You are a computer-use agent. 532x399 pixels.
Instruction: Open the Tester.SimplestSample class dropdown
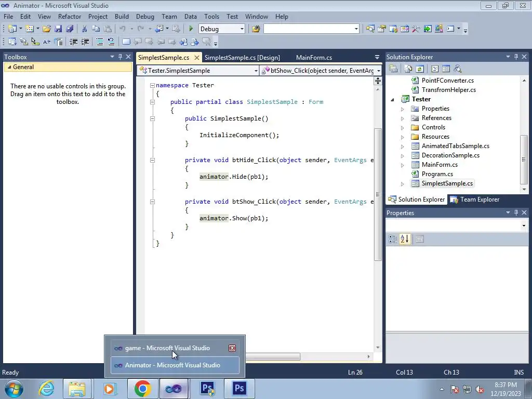[x=256, y=71]
